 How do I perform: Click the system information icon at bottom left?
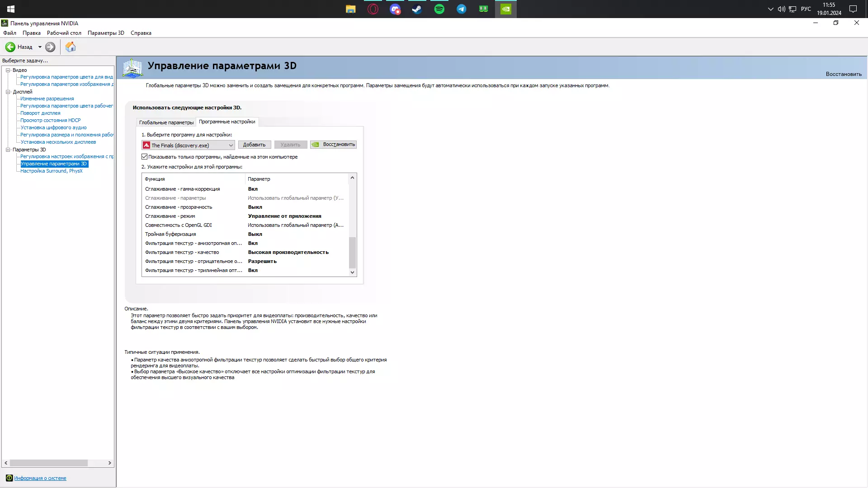[x=9, y=478]
